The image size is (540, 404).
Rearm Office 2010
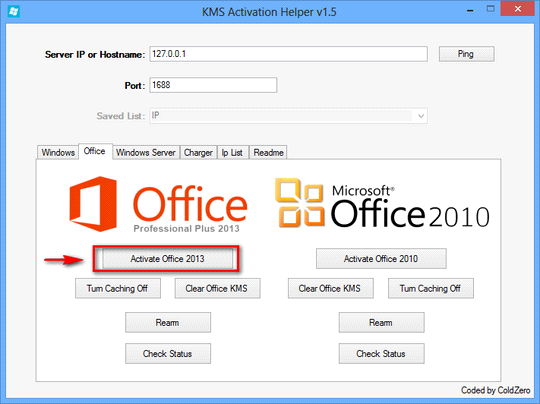point(381,323)
